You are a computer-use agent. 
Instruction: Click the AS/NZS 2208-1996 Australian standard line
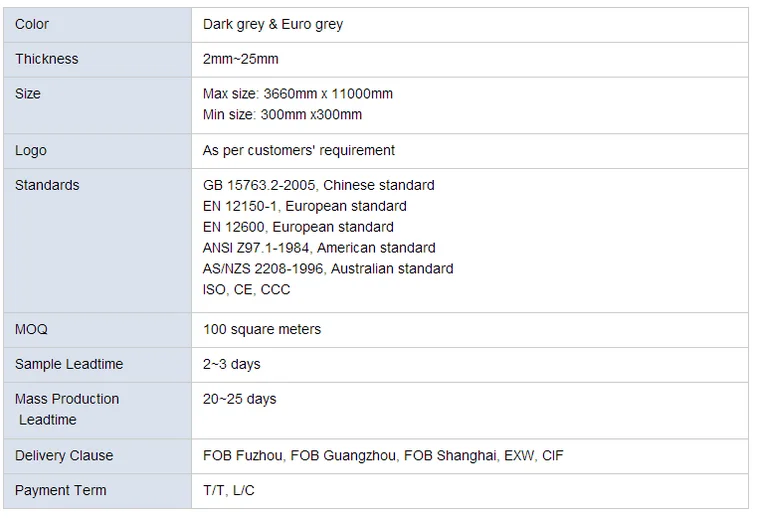pyautogui.click(x=327, y=269)
